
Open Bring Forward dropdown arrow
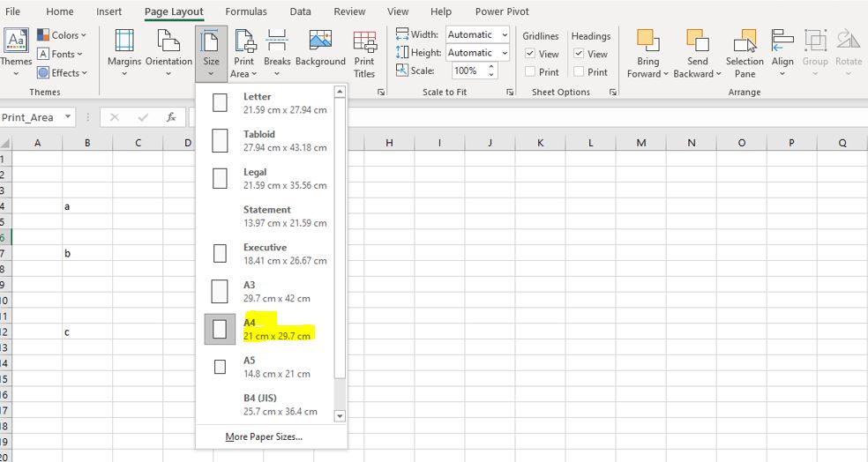click(666, 74)
